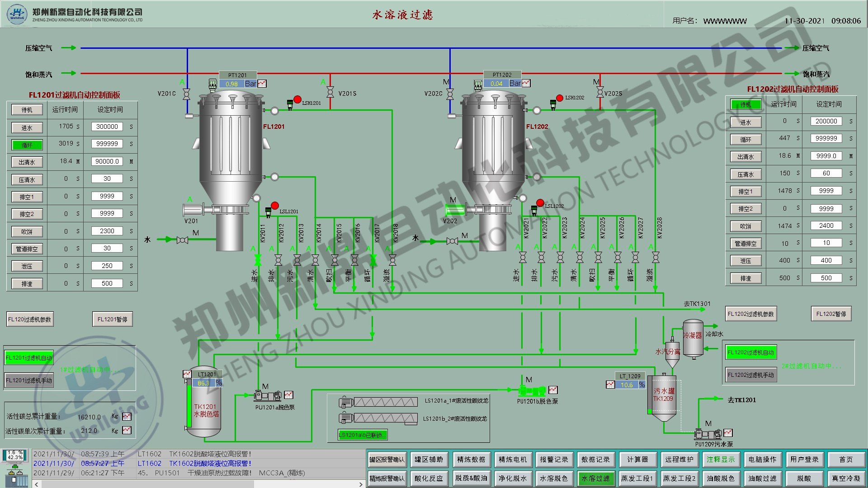Click the KV2013 sewage valve
The width and height of the screenshot is (868, 488).
297,259
